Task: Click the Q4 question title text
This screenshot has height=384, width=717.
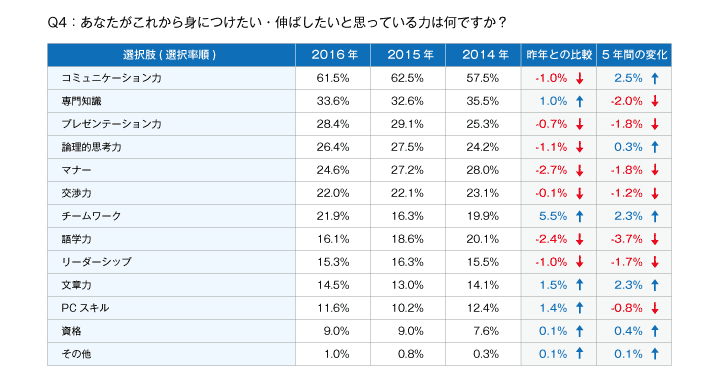Action: point(277,22)
